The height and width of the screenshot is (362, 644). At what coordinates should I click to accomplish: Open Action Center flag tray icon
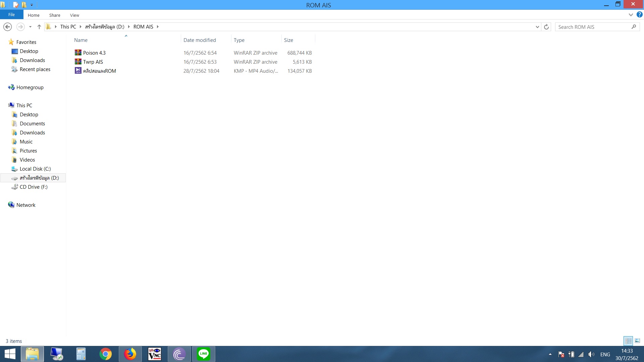[561, 354]
